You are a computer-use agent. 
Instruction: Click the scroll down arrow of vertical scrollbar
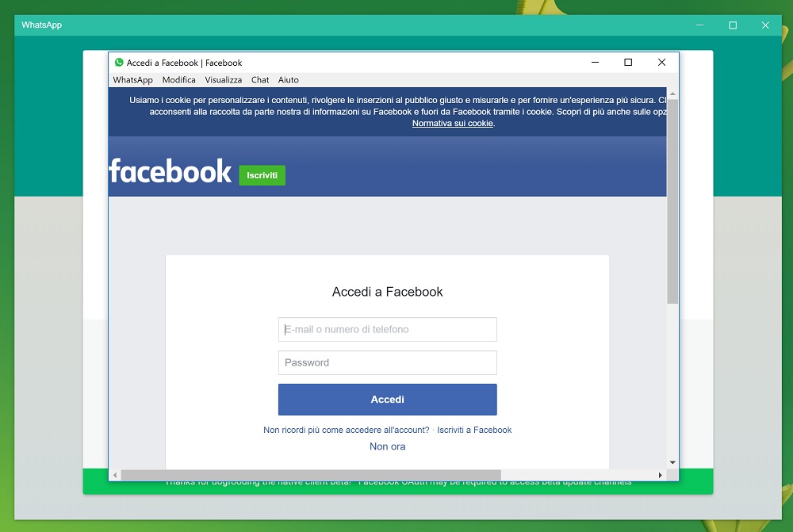(x=672, y=462)
